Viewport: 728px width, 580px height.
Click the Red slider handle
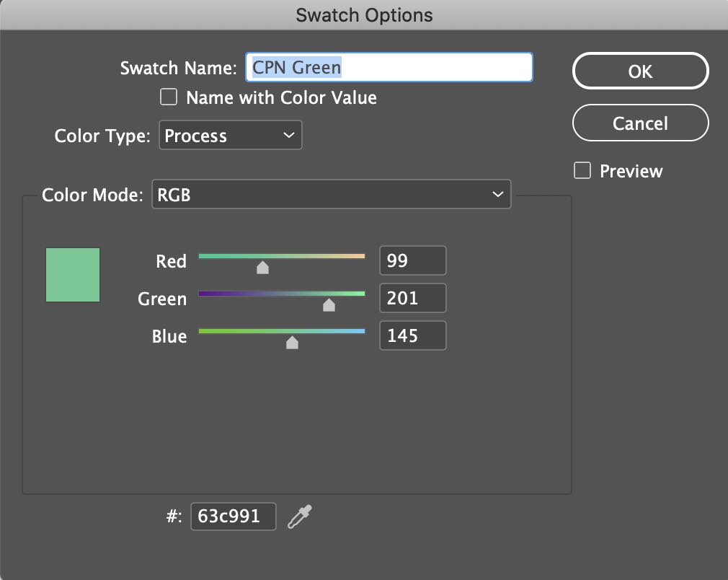point(263,267)
